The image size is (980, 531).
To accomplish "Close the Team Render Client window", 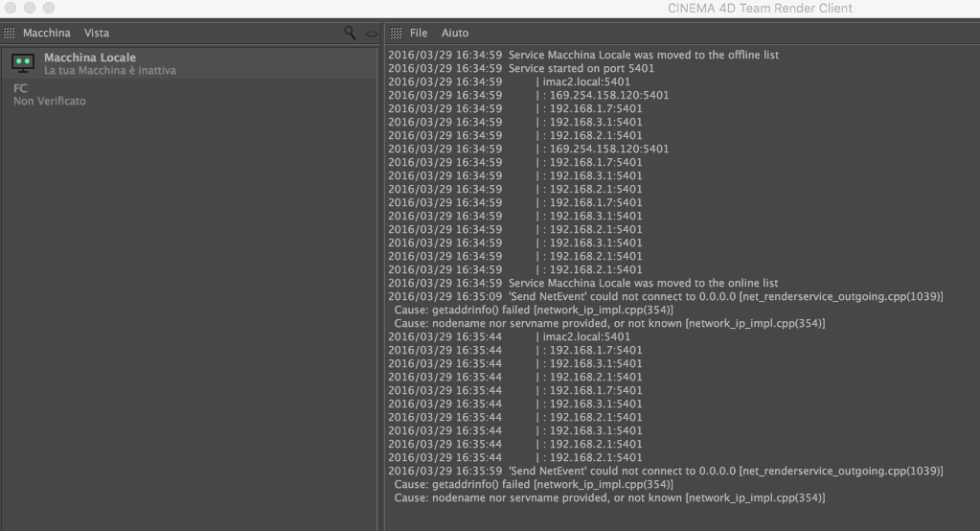I will click(x=11, y=8).
